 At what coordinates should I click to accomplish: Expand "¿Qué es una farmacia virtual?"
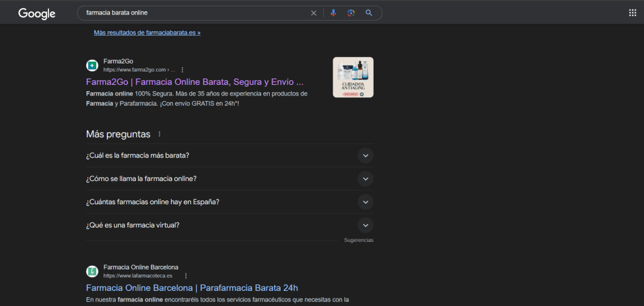(x=365, y=225)
